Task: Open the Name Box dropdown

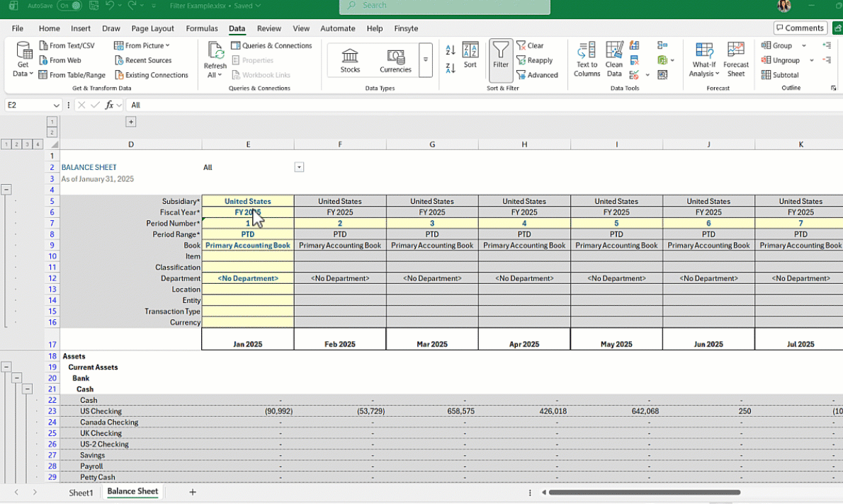Action: pyautogui.click(x=57, y=105)
